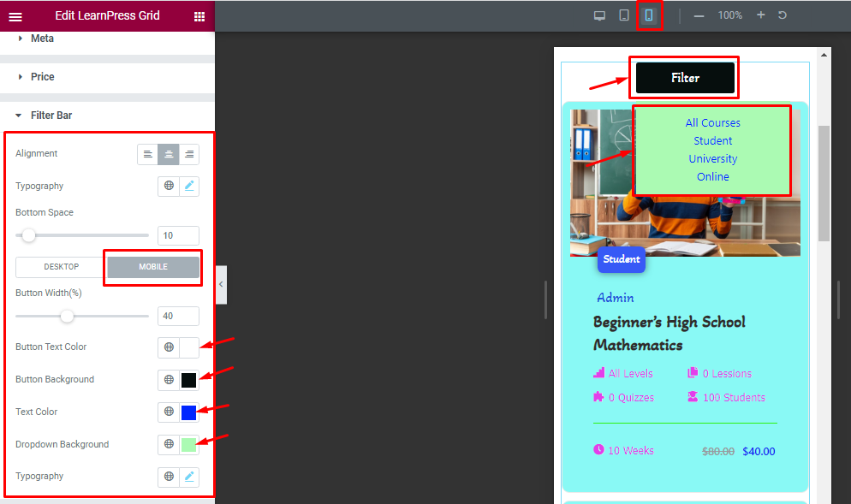Align filter bar to the right
Viewport: 851px width, 504px height.
(x=189, y=154)
